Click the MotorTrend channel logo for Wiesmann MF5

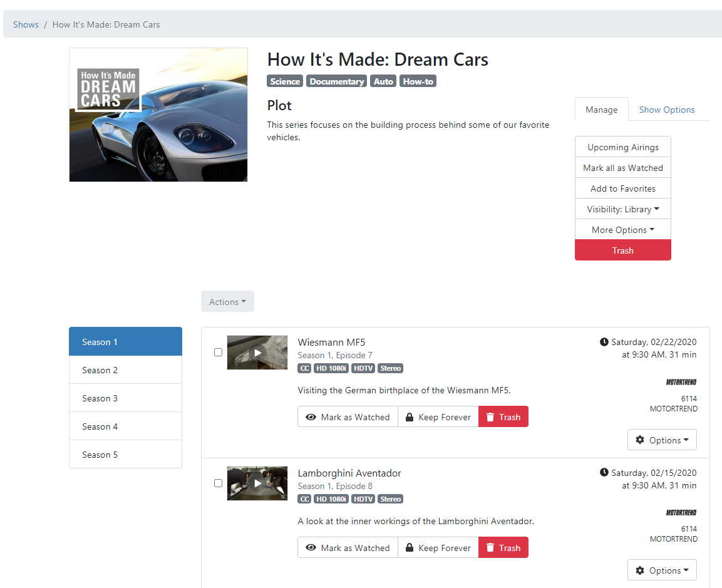tap(681, 382)
